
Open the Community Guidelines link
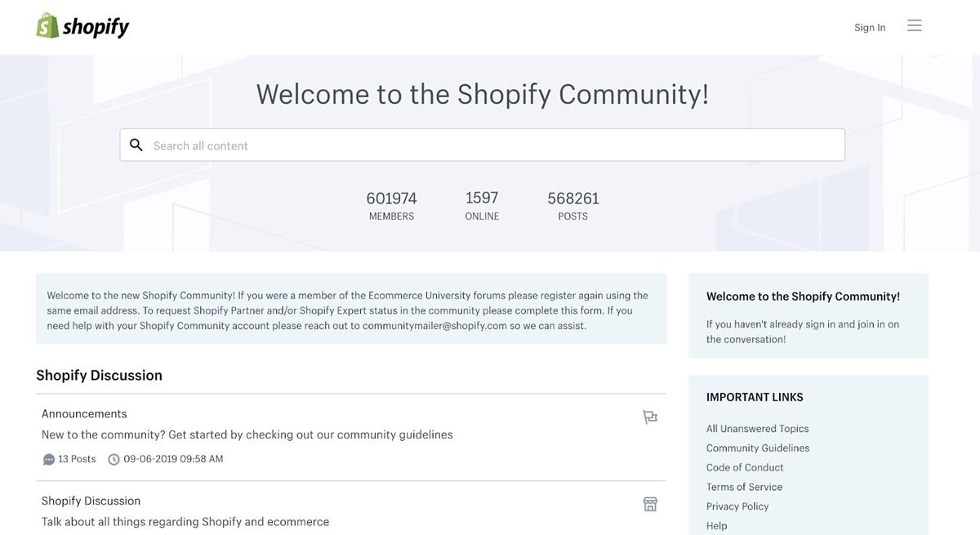pyautogui.click(x=757, y=448)
